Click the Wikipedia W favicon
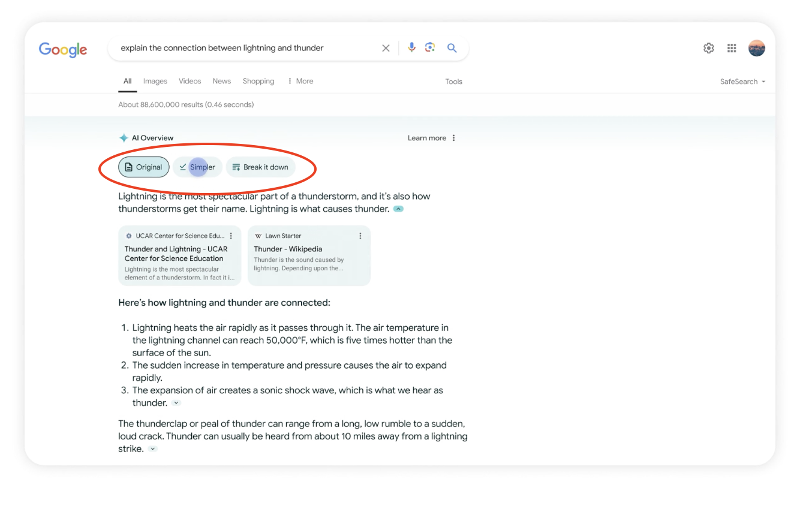This screenshot has width=812, height=530. (x=258, y=236)
